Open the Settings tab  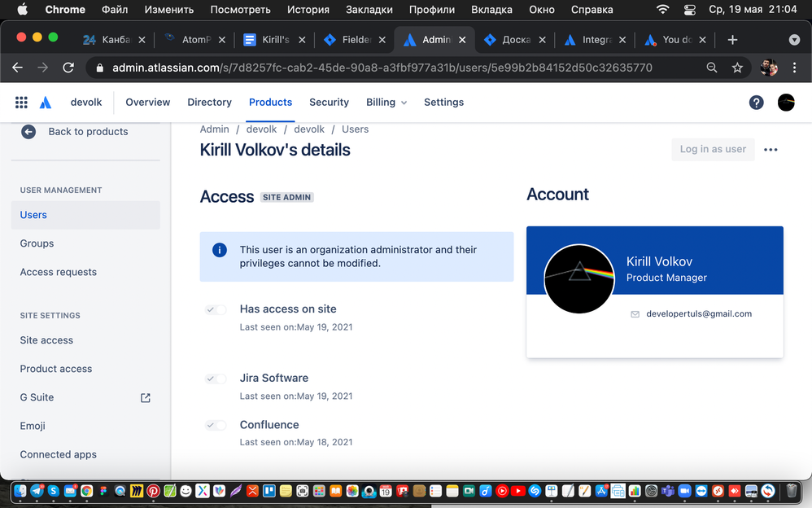(x=443, y=102)
